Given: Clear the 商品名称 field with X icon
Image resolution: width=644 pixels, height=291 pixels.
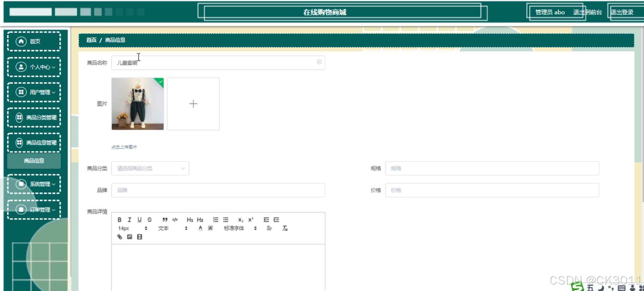Looking at the screenshot, I should (x=319, y=62).
